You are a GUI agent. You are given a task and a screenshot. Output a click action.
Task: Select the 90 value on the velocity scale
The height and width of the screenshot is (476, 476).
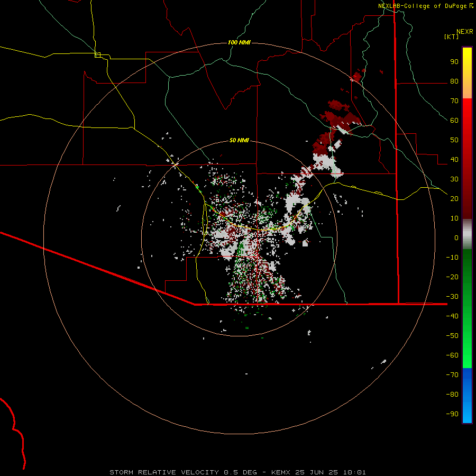pyautogui.click(x=454, y=62)
